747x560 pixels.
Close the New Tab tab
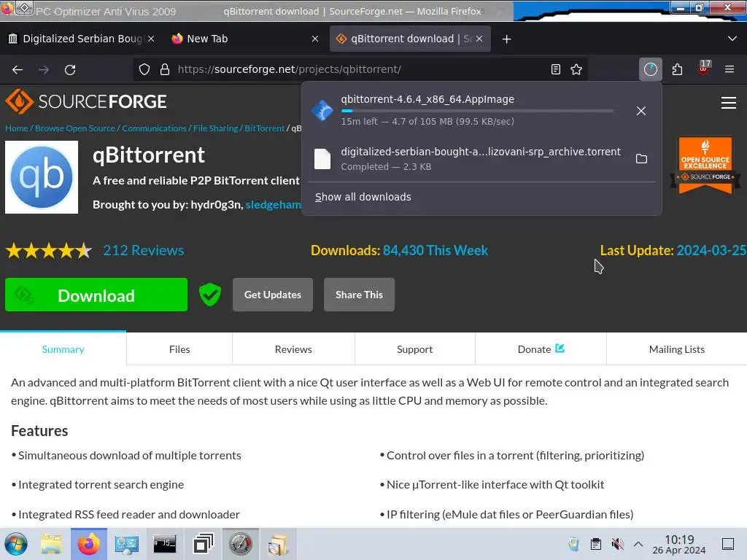(315, 39)
